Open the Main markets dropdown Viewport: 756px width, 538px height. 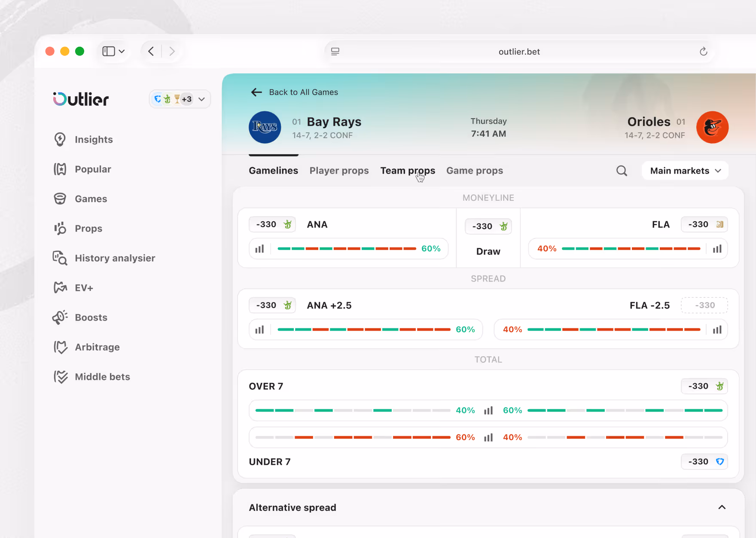685,171
